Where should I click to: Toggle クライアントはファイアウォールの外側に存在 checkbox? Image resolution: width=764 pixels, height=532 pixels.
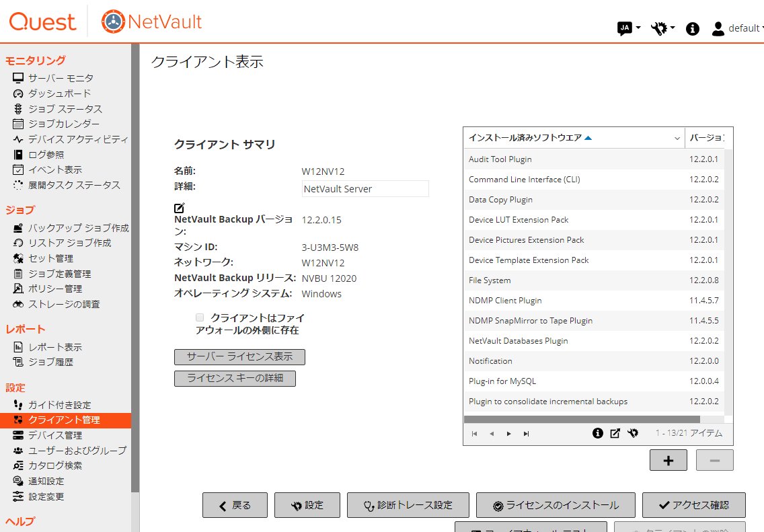click(200, 317)
